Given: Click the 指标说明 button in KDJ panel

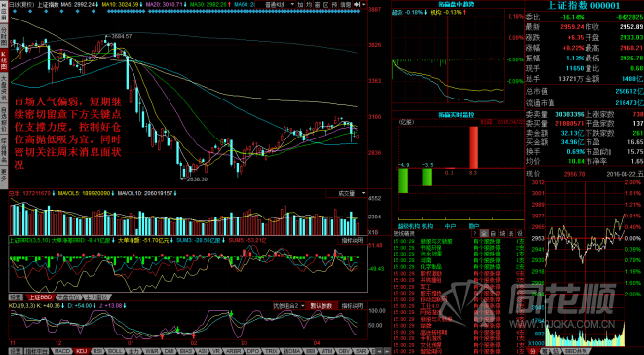Looking at the screenshot, I should tap(352, 305).
